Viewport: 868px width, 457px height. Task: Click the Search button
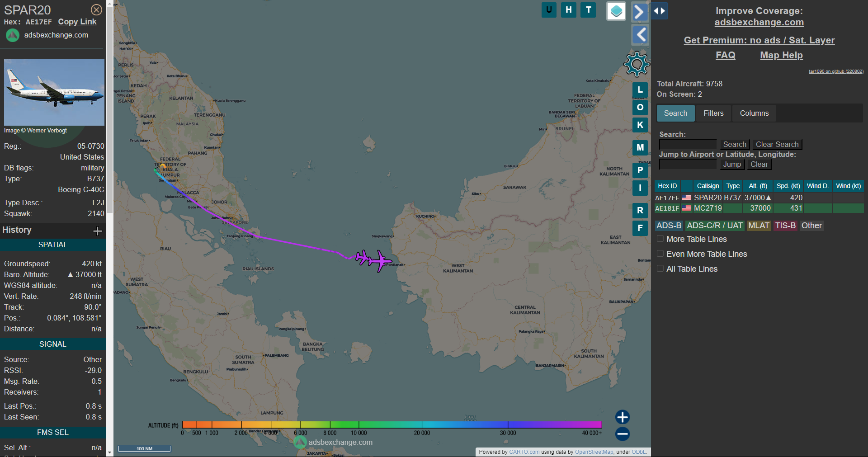735,144
